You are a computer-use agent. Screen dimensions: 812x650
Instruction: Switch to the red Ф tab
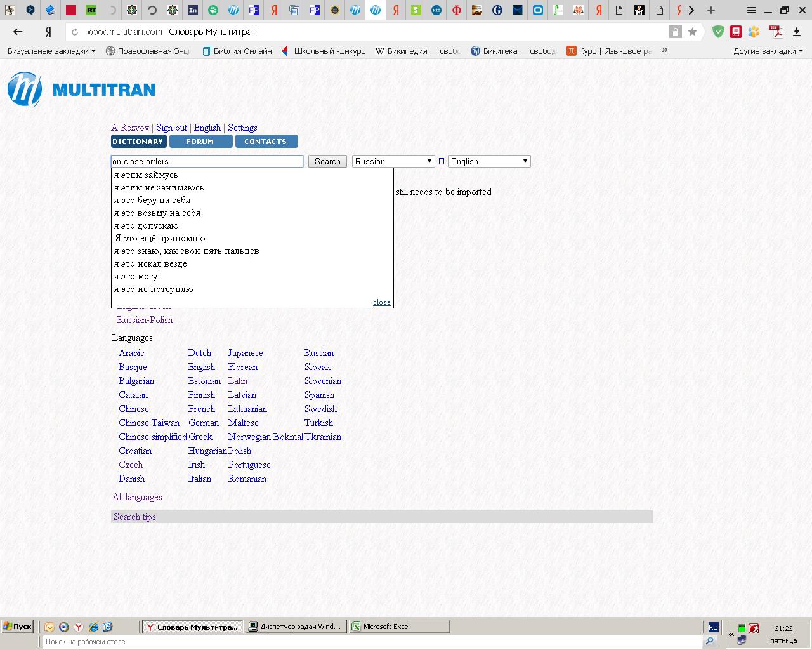[457, 10]
